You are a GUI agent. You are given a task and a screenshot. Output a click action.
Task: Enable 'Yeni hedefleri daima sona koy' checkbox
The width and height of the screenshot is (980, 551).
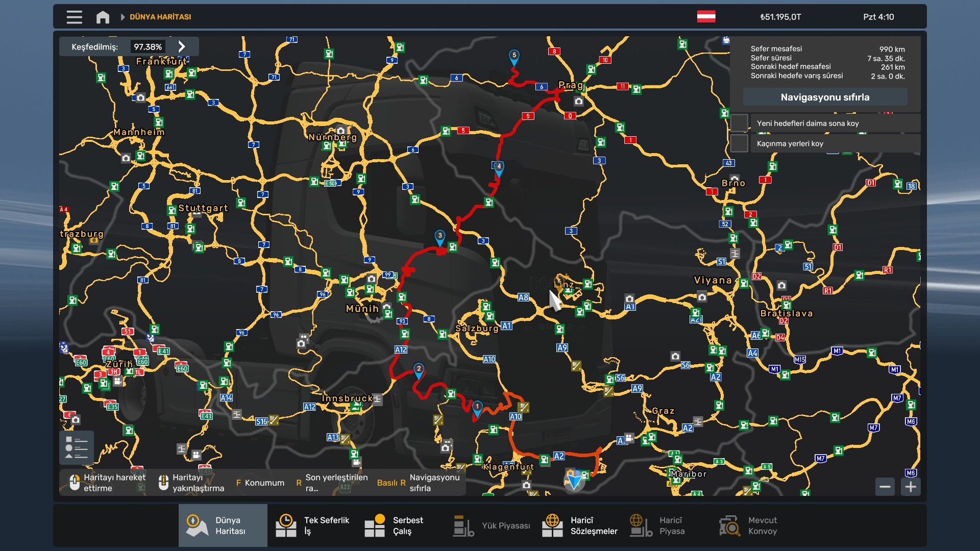coord(739,123)
